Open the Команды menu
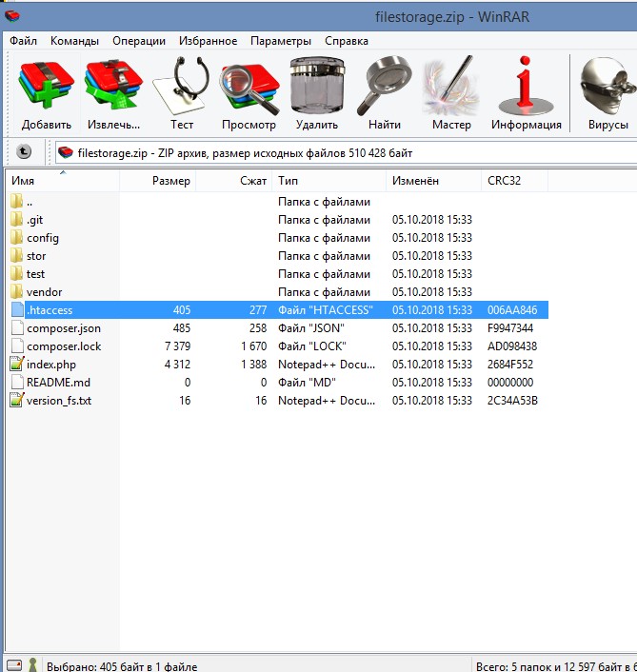This screenshot has height=672, width=637. 74,41
